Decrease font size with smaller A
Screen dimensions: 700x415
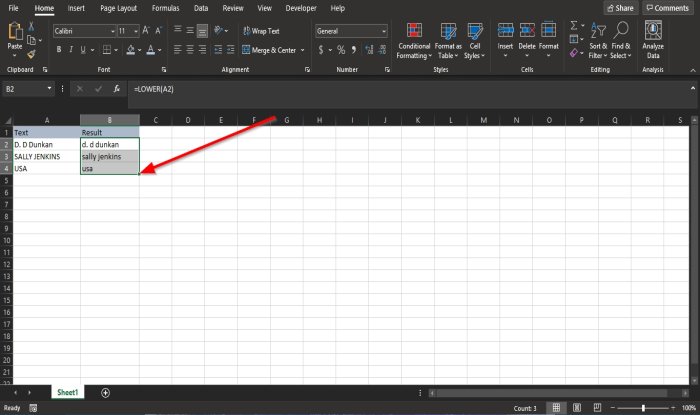pos(158,31)
